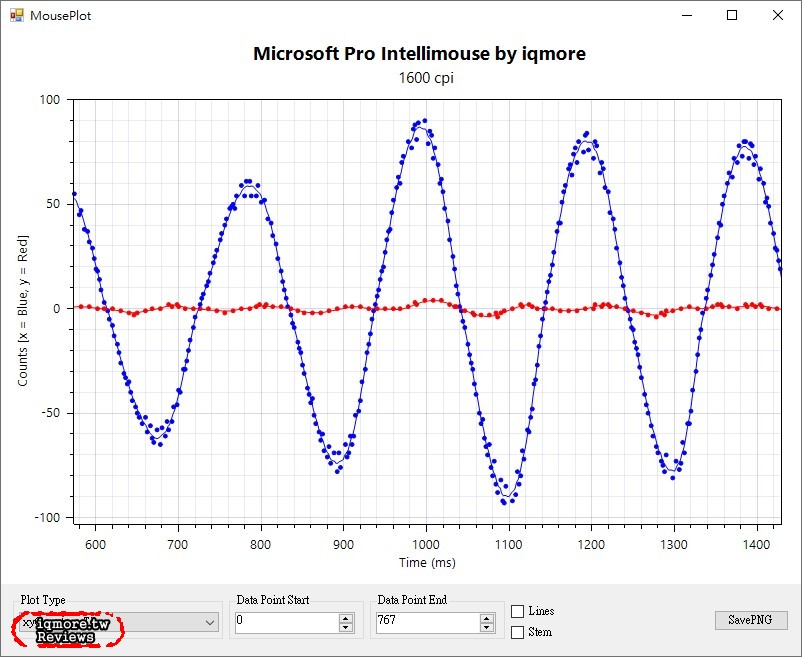
Task: Click the Data Point End input field
Action: (428, 622)
